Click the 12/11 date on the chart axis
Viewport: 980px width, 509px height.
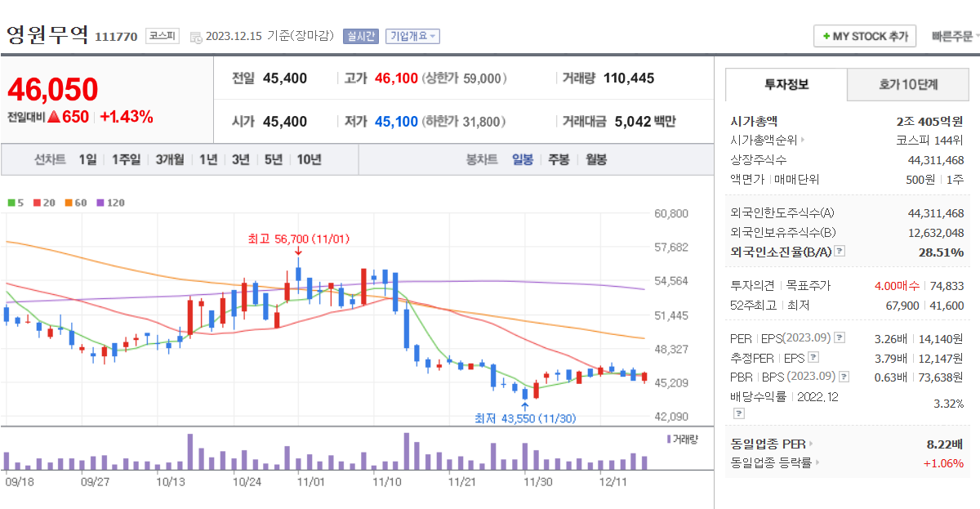[612, 482]
